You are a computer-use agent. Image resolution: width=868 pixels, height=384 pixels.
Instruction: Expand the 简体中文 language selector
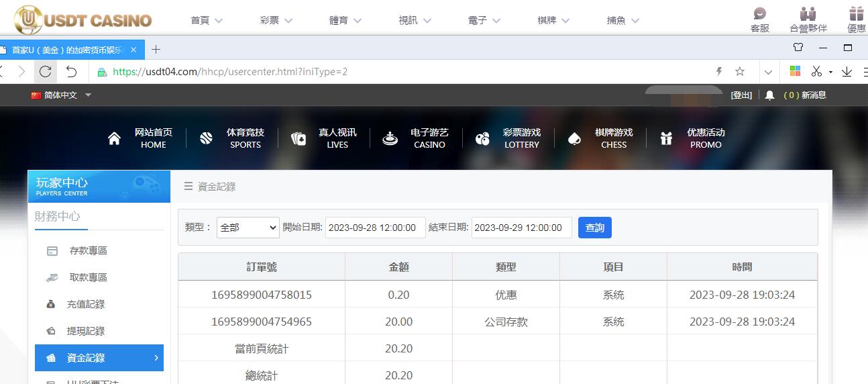(x=61, y=95)
